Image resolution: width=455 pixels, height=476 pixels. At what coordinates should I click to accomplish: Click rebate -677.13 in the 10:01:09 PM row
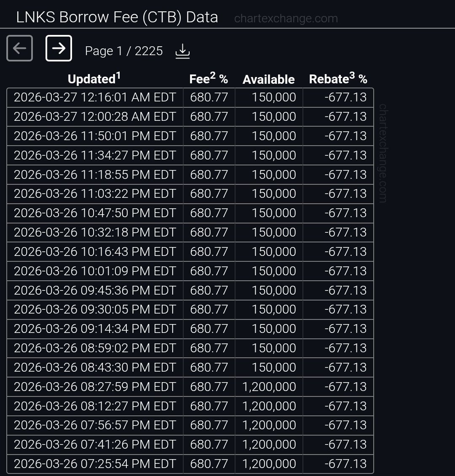pos(345,271)
